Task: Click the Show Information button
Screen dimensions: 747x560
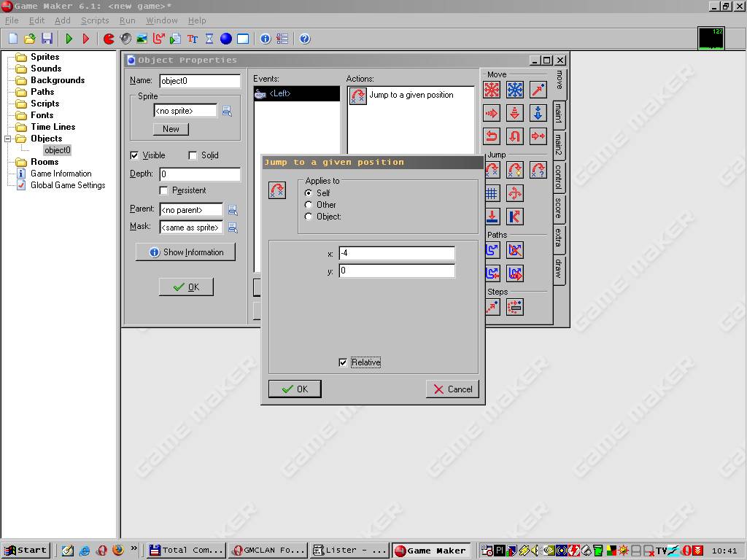Action: pyautogui.click(x=185, y=252)
